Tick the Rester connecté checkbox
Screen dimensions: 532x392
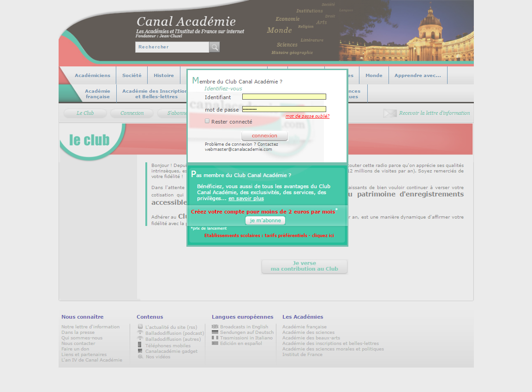click(207, 121)
